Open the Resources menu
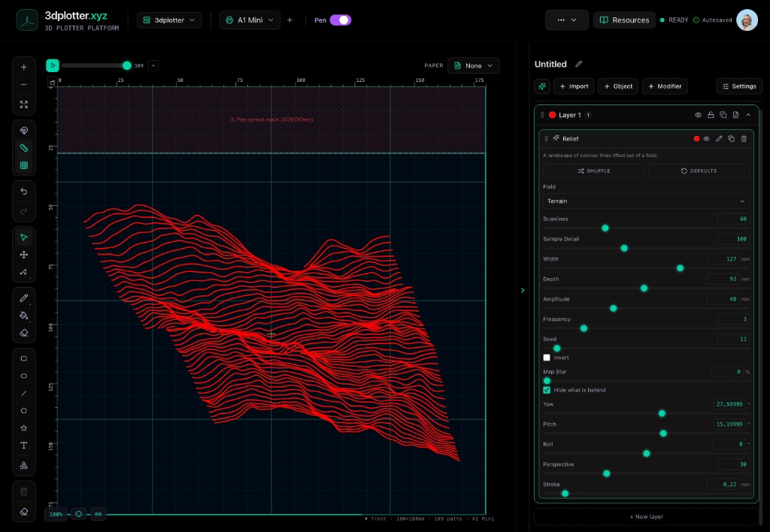This screenshot has height=532, width=770. coord(624,20)
